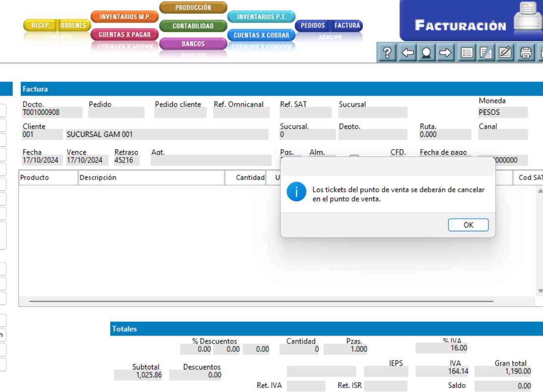Click the Gran total field 1,190.00
The width and height of the screenshot is (543, 392).
point(503,371)
